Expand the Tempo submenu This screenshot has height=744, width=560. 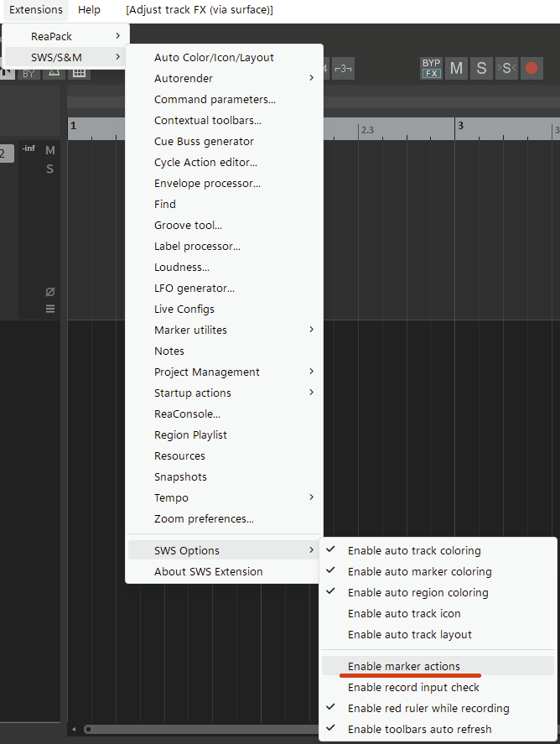pyautogui.click(x=225, y=497)
